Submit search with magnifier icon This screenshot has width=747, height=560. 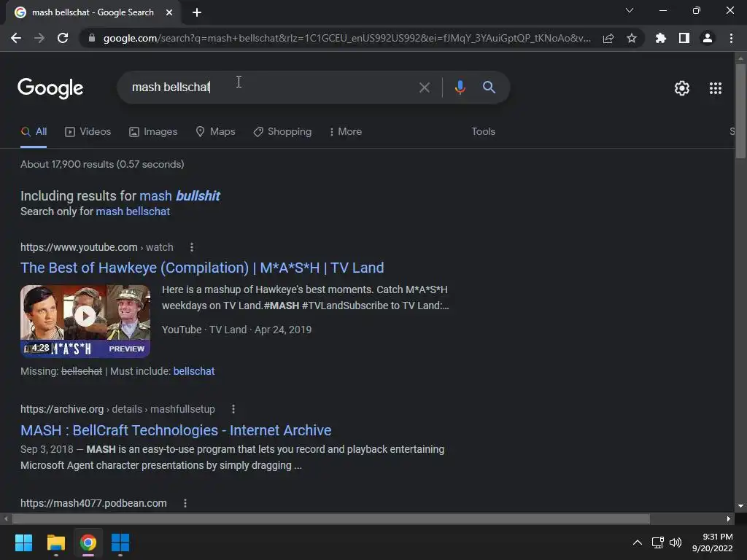[489, 87]
